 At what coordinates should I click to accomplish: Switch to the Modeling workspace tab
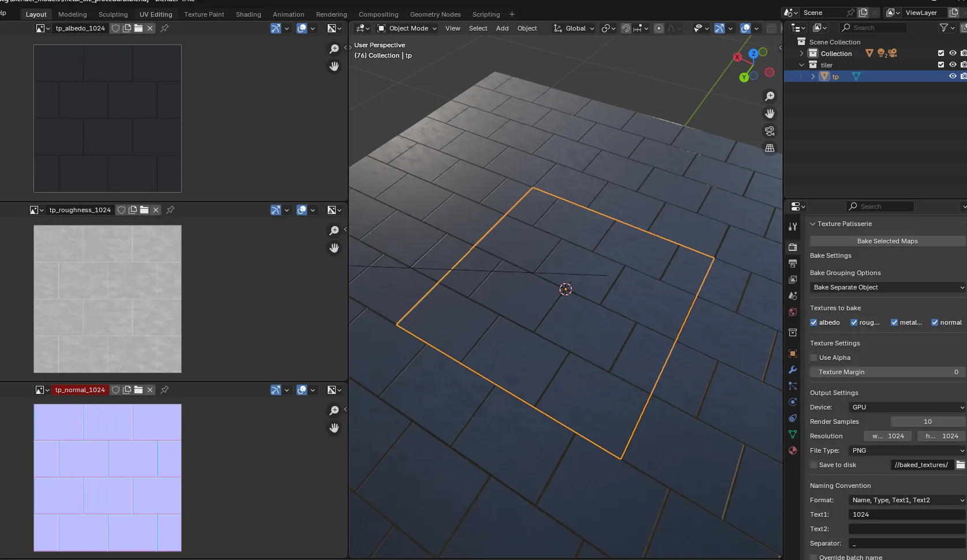(73, 14)
